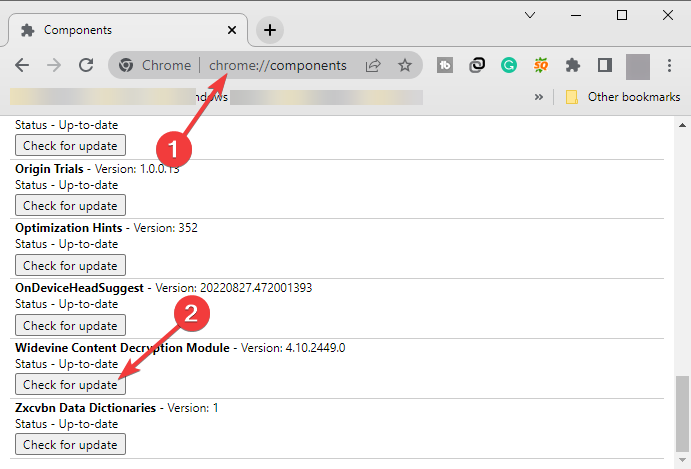This screenshot has height=469, width=691.
Task: Open the overlapping-squares extension icon
Action: [x=477, y=65]
